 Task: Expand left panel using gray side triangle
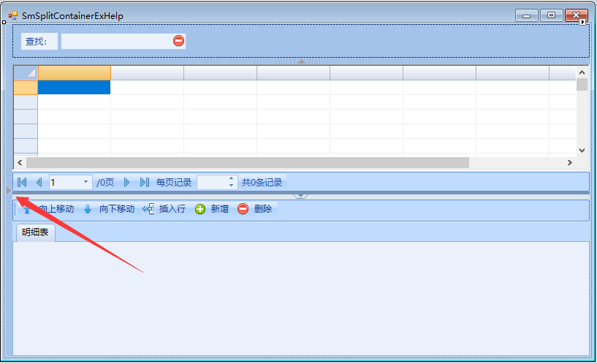click(8, 190)
